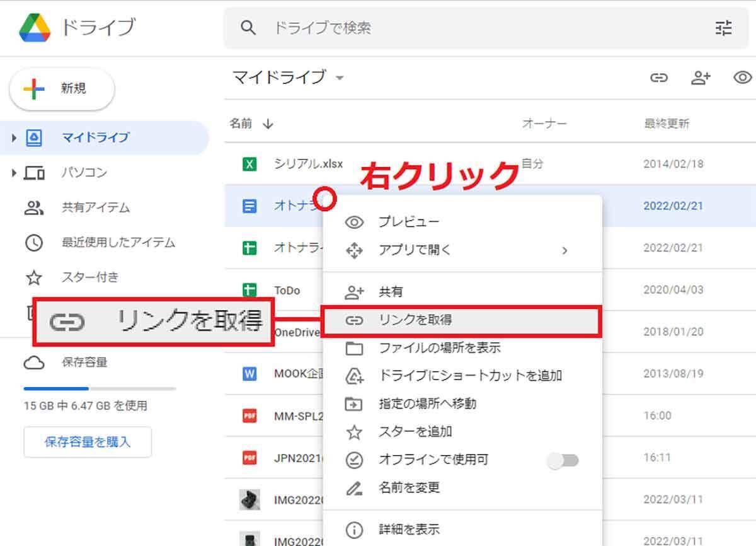This screenshot has height=546, width=756.
Task: Click '保存容量を購入' button
Action: click(x=88, y=442)
